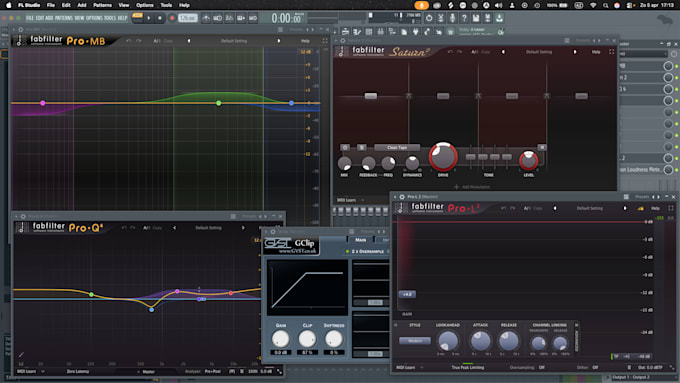680x383 pixels.
Task: Click the export/render download-arrow toolbar icon
Action: point(499,18)
